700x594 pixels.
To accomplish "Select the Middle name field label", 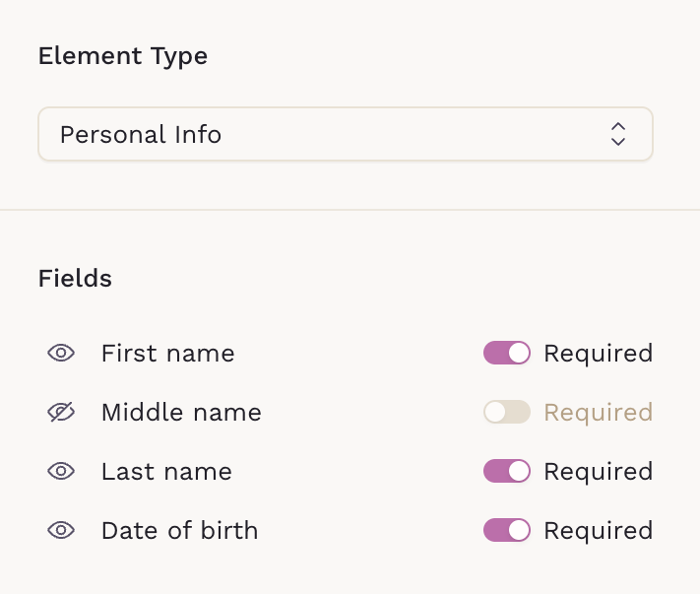I will pos(181,413).
